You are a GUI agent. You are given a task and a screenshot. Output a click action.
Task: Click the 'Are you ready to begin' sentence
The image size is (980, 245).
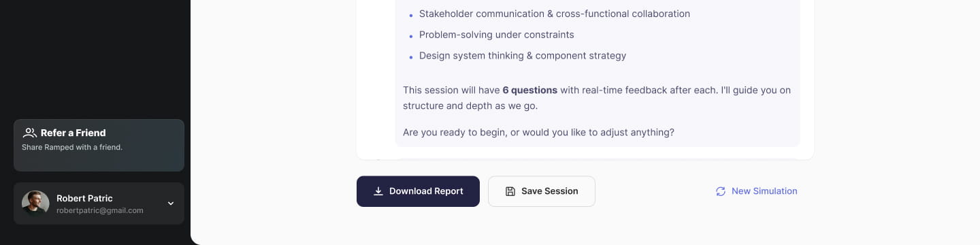click(538, 132)
